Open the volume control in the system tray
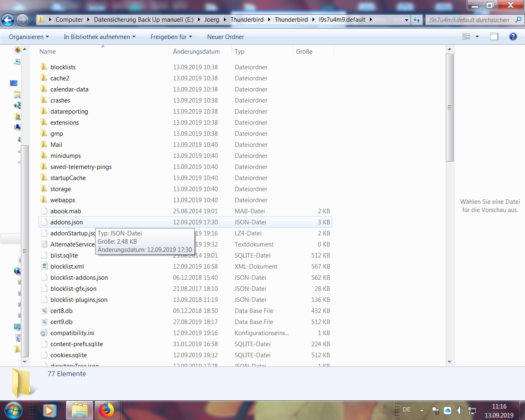 460,411
